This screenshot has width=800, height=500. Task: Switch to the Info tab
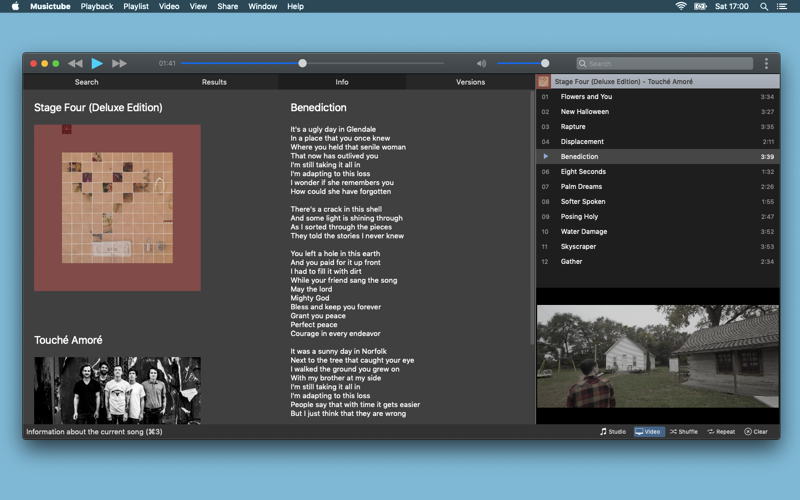342,82
